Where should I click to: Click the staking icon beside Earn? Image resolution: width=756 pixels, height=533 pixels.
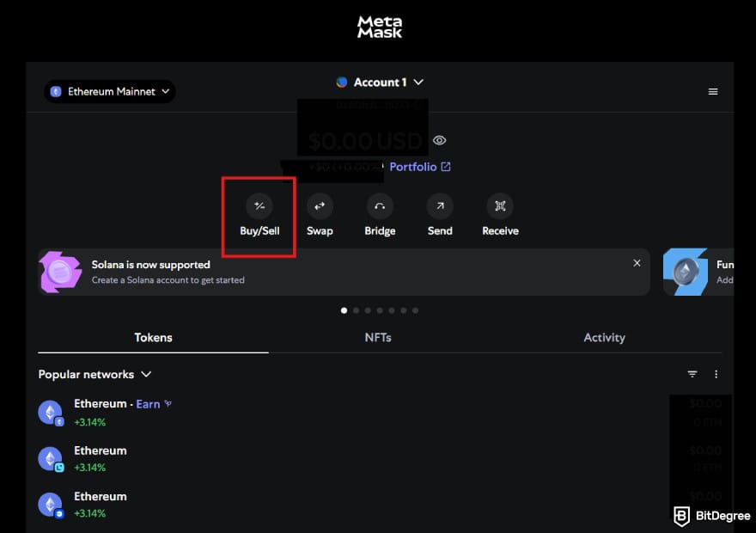pyautogui.click(x=168, y=404)
